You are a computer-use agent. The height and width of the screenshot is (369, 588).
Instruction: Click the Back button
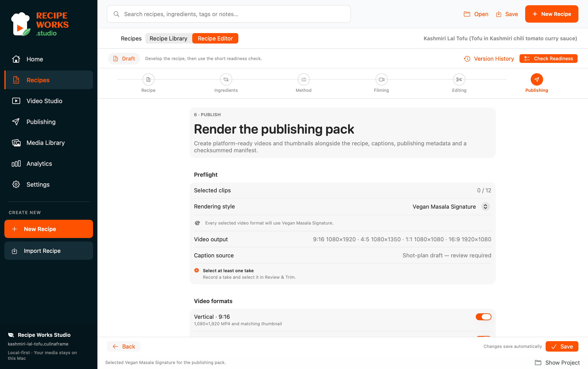[124, 346]
